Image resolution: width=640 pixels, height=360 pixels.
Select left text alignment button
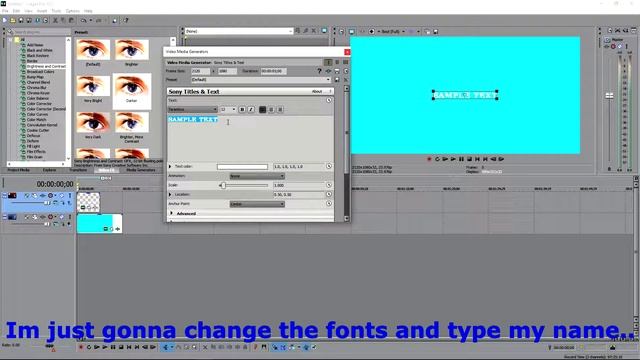(x=262, y=109)
